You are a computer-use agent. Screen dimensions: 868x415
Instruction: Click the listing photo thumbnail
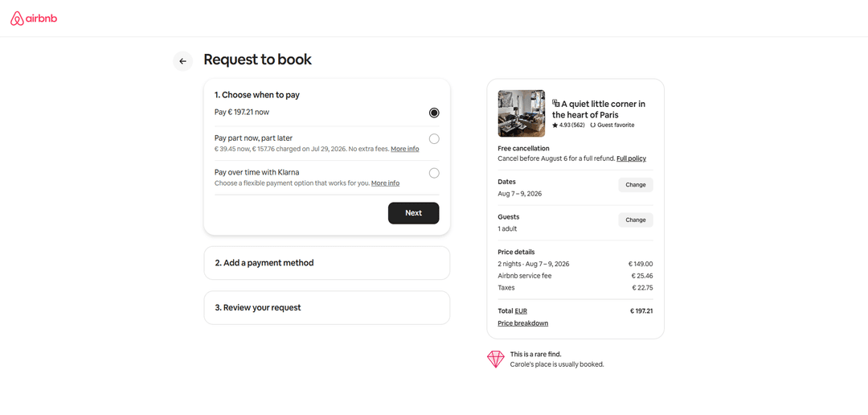(522, 113)
